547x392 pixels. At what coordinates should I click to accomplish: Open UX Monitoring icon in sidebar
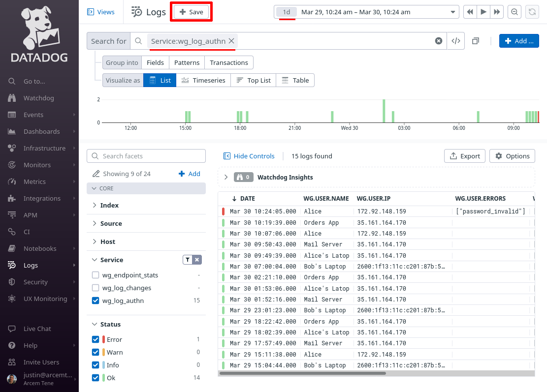click(x=12, y=299)
